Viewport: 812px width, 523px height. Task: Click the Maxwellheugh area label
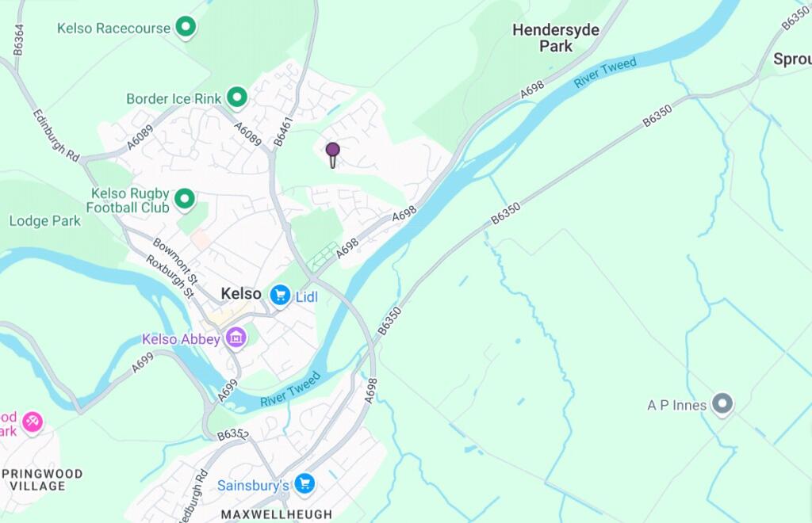[x=277, y=515]
